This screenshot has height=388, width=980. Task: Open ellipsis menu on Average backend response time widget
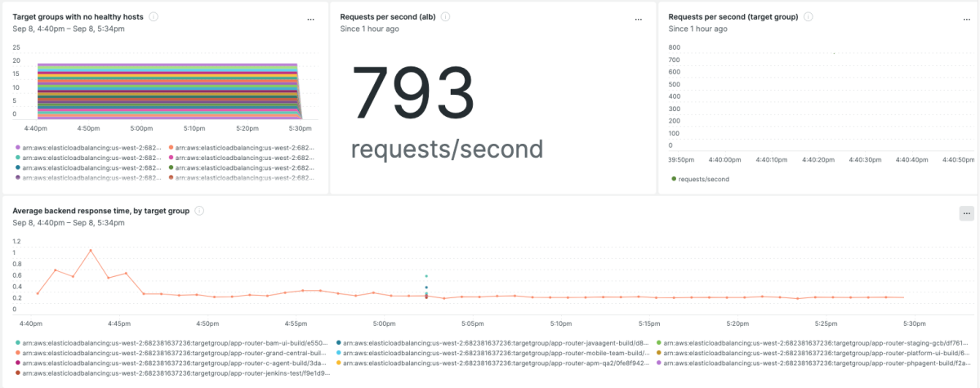click(x=966, y=213)
